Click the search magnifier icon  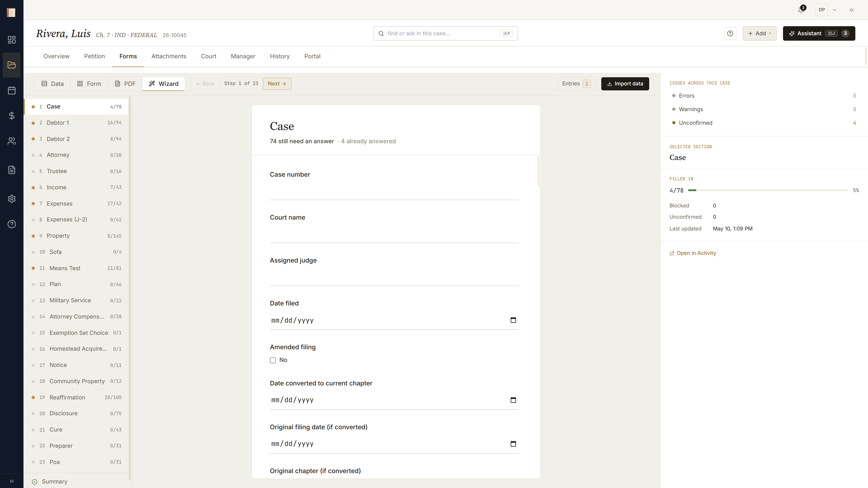[x=381, y=33]
